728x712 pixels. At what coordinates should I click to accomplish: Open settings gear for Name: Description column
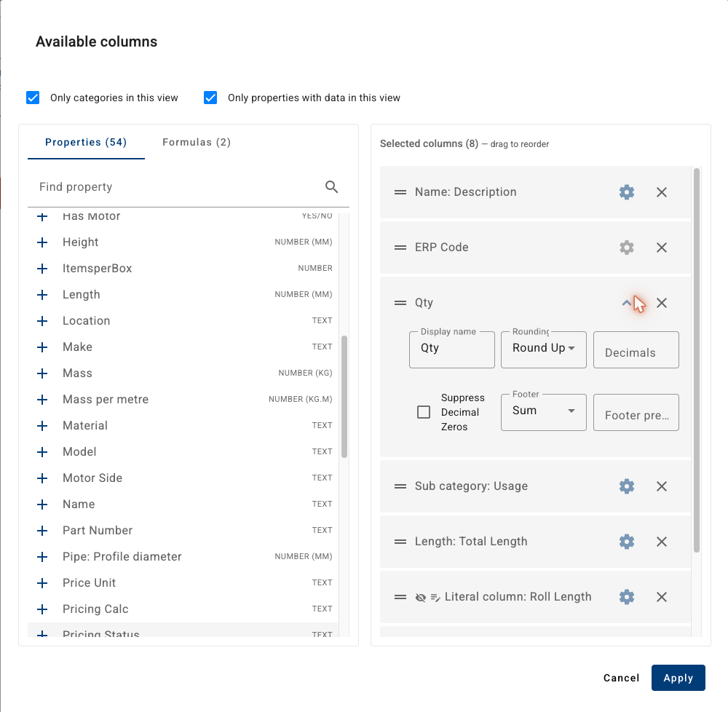pos(626,192)
